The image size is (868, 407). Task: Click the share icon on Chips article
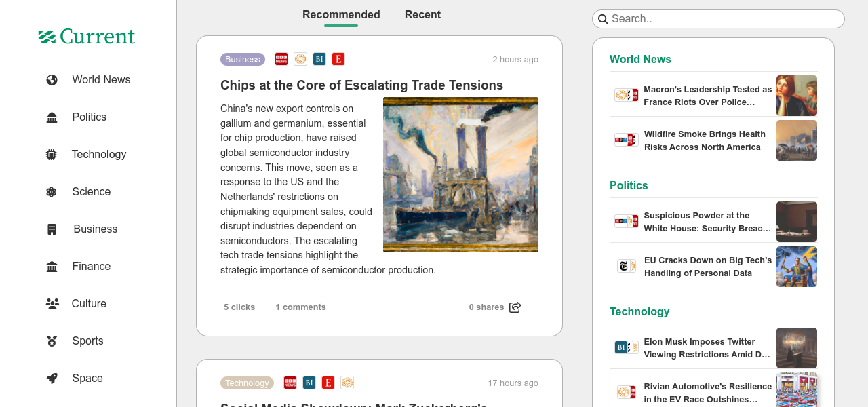click(515, 307)
